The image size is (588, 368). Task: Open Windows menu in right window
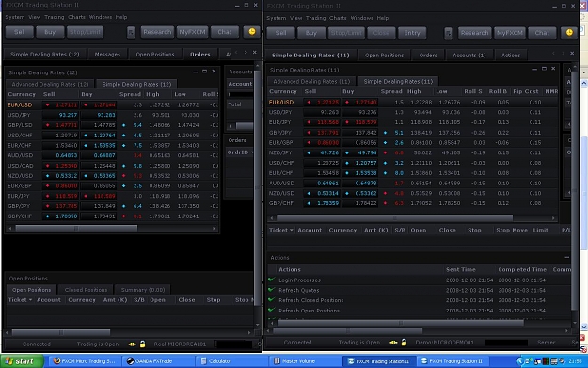[x=361, y=18]
